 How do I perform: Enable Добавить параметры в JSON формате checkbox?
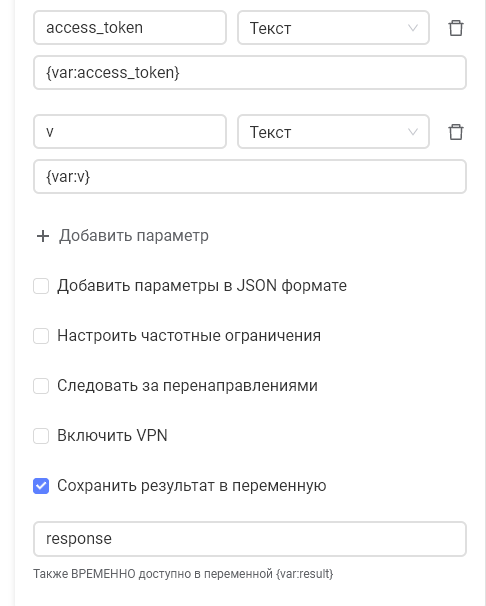point(41,286)
